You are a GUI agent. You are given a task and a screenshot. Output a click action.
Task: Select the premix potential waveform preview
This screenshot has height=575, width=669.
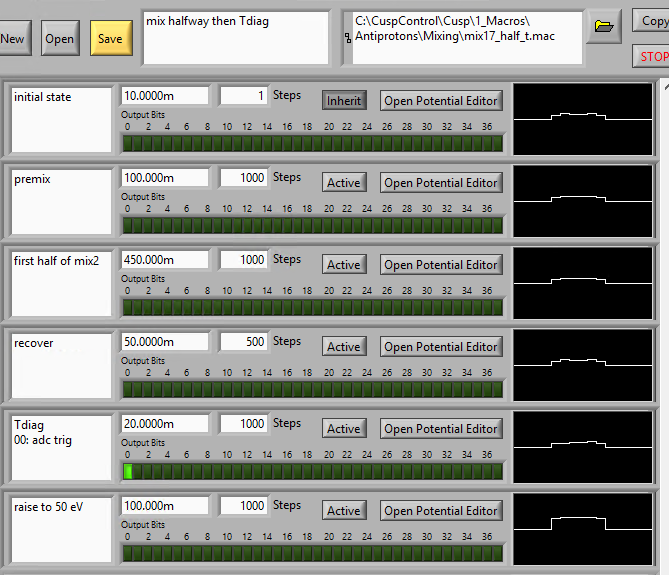click(x=582, y=200)
